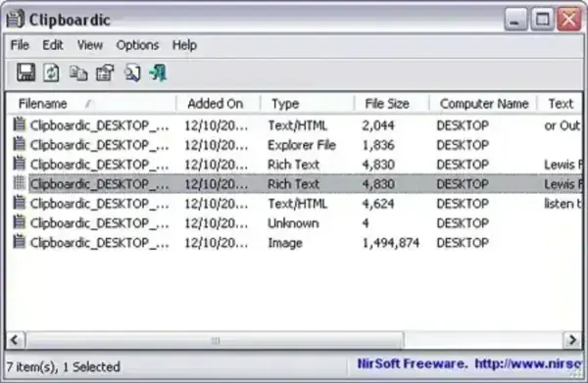588x383 pixels.
Task: Click the horizontal scrollbar left arrow
Action: [15, 340]
